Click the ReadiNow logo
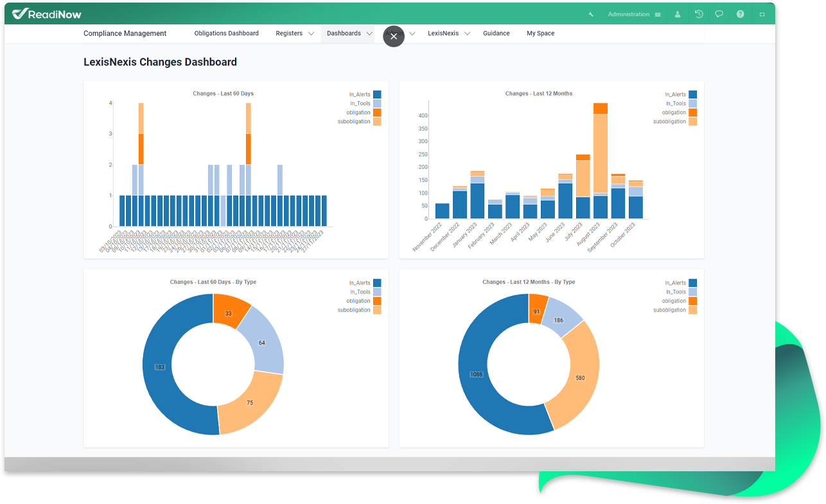Image resolution: width=826 pixels, height=504 pixels. pyautogui.click(x=47, y=13)
